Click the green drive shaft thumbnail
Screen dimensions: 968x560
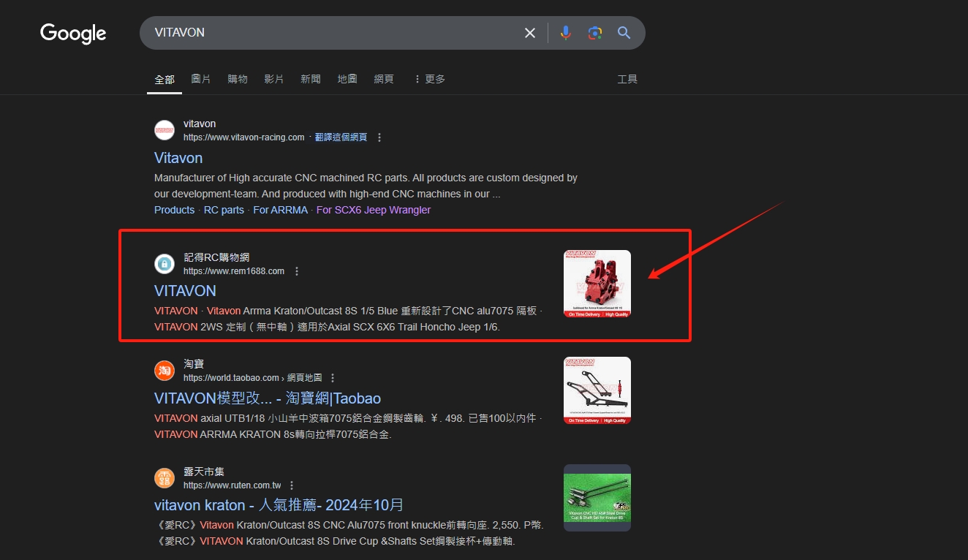pos(597,498)
